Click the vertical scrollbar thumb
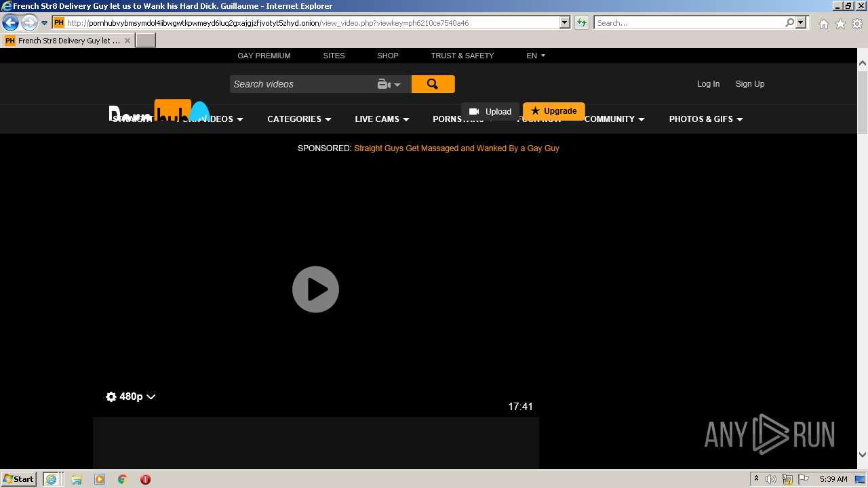The width and height of the screenshot is (868, 488). pyautogui.click(x=862, y=102)
